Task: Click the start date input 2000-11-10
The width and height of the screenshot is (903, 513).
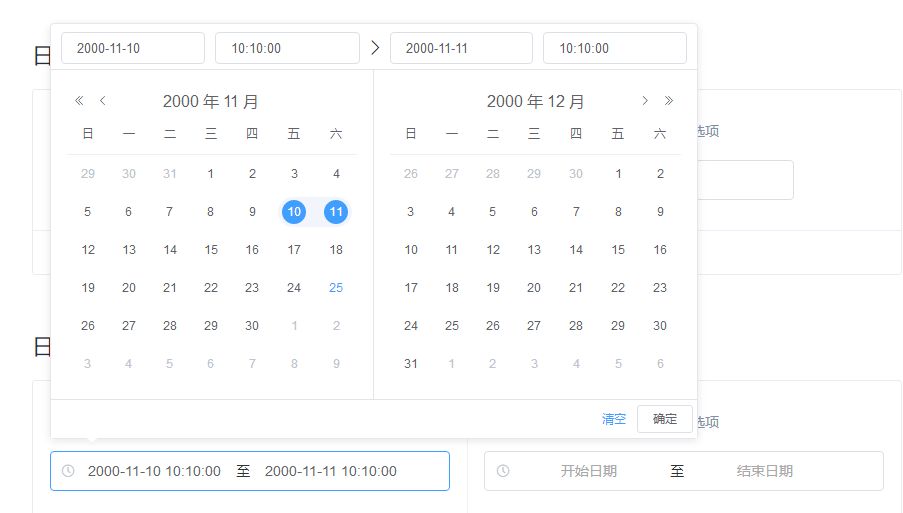Action: click(133, 48)
